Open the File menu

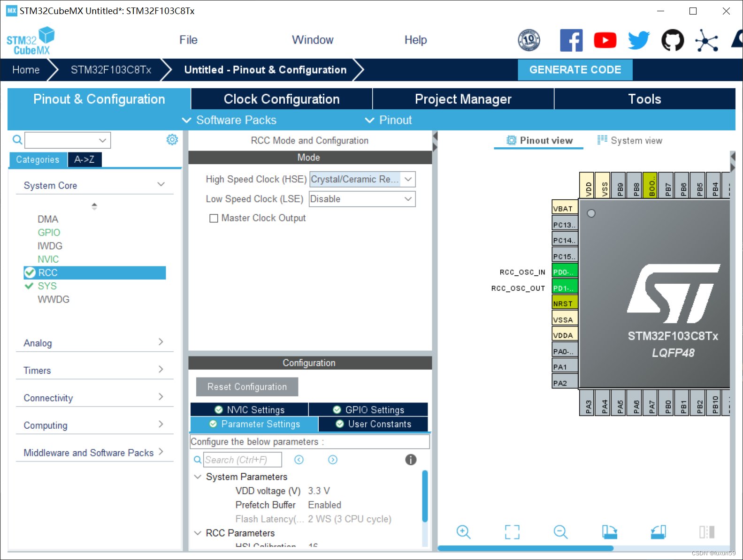tap(188, 40)
